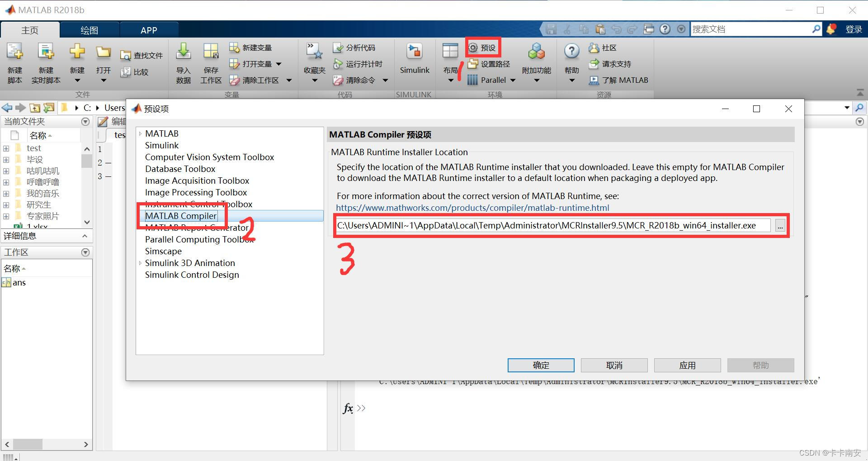The height and width of the screenshot is (461, 868).
Task: Click the Open (打开) folder icon
Action: [104, 52]
